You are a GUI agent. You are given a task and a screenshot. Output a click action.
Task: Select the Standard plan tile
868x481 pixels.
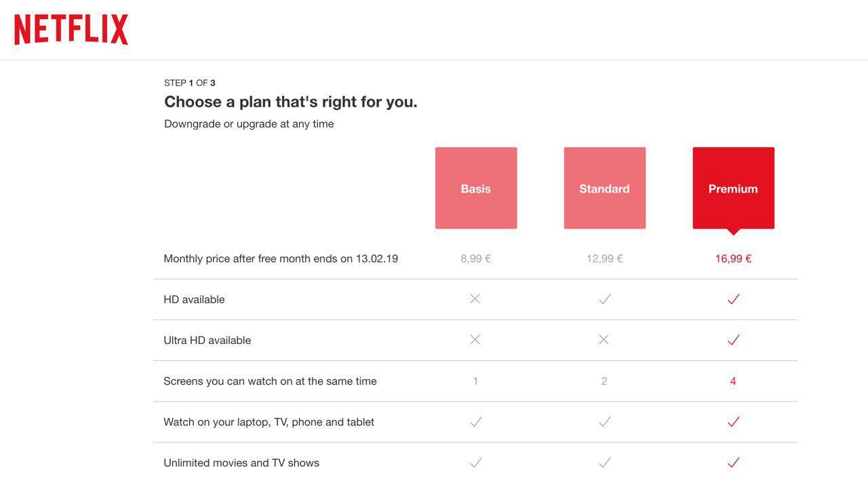pyautogui.click(x=605, y=188)
